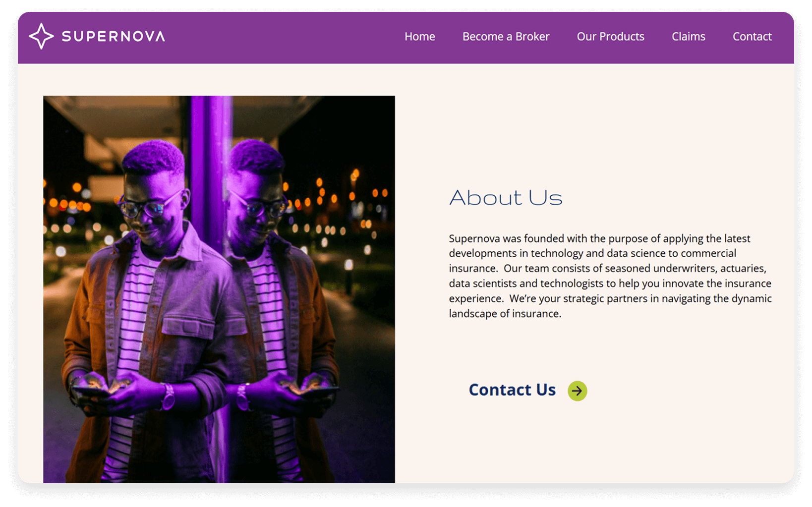The width and height of the screenshot is (812, 507).
Task: Click the Contact Us link
Action: tap(512, 390)
